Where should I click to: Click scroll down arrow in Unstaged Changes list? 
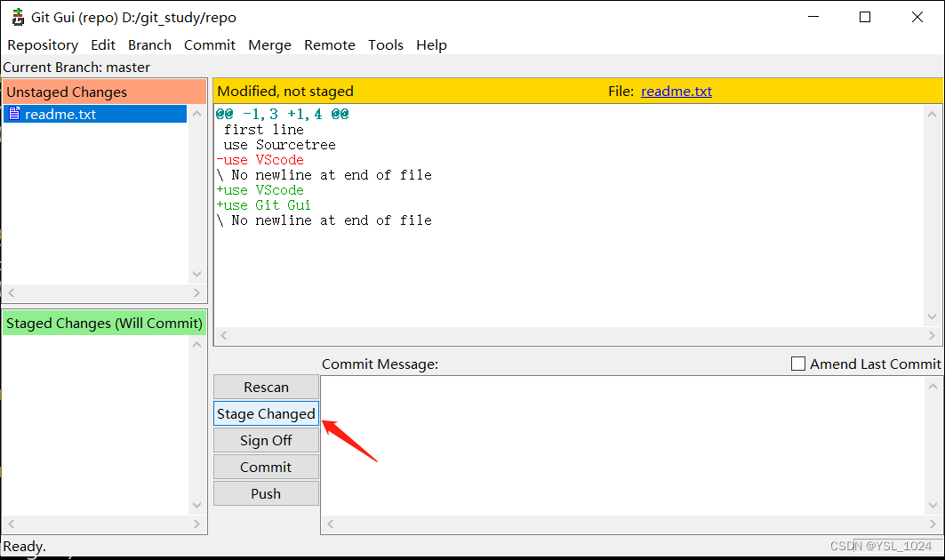[197, 275]
